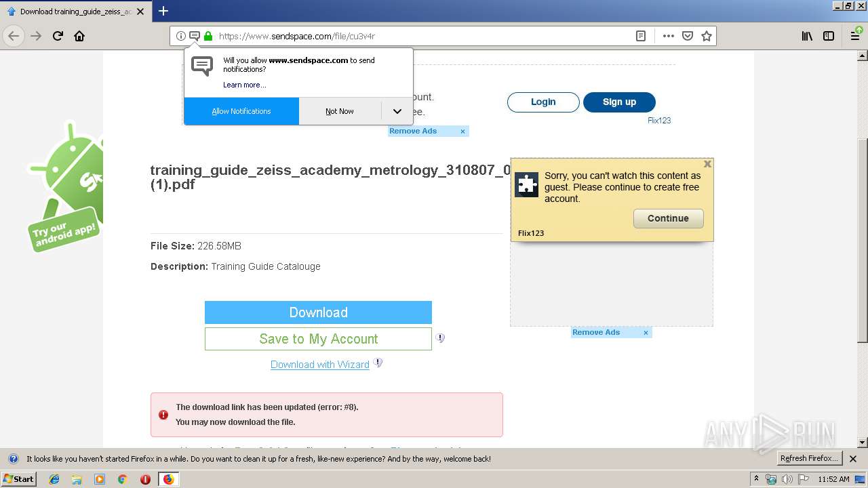Click the Media Player icon in taskbar
The height and width of the screenshot is (488, 868).
[x=100, y=479]
